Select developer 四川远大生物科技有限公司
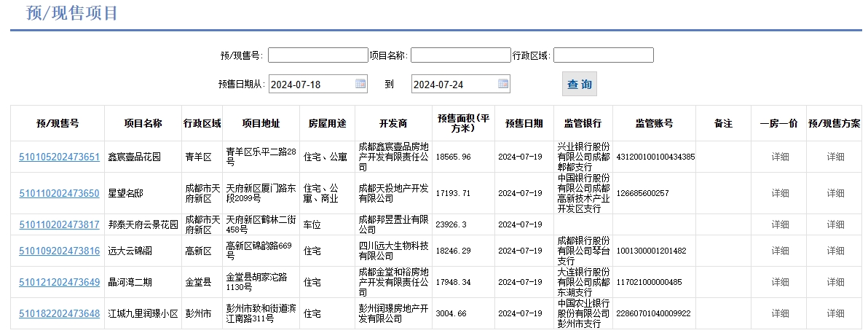 pos(394,251)
